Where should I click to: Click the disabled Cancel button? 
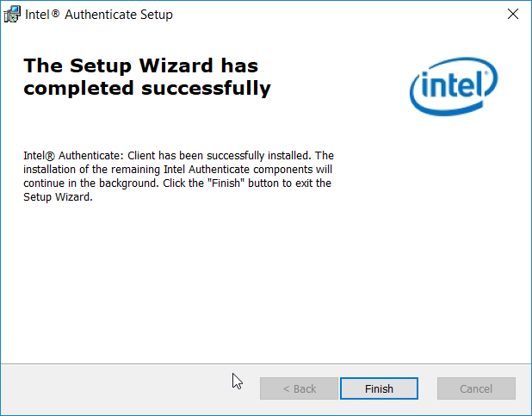click(x=476, y=388)
